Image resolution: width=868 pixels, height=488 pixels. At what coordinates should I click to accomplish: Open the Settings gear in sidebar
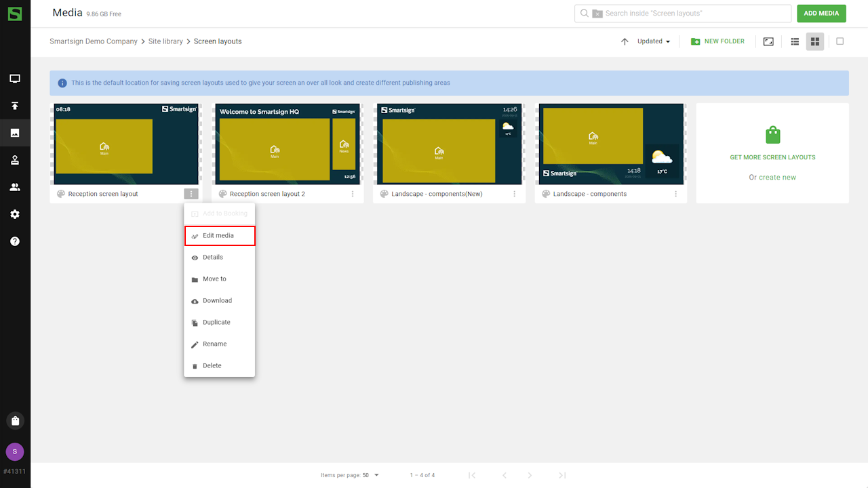click(x=15, y=214)
